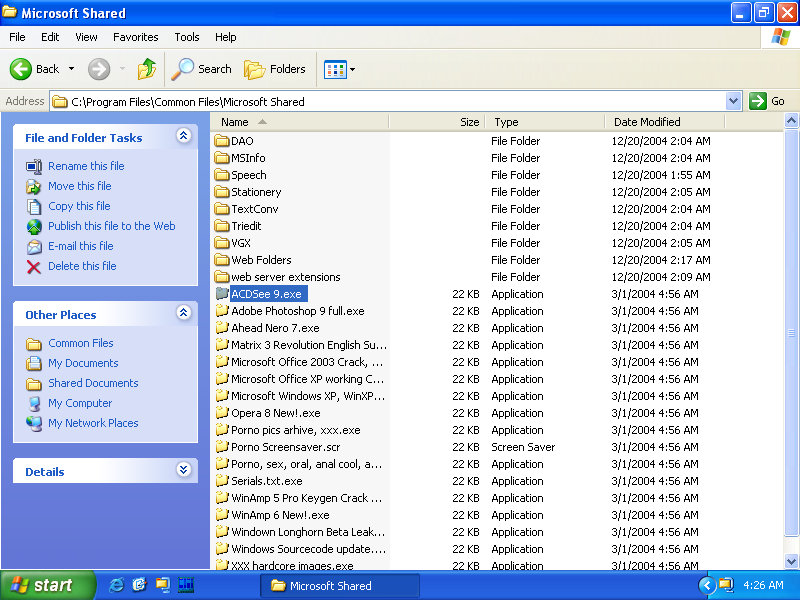Select the DAO folder icon

point(222,141)
